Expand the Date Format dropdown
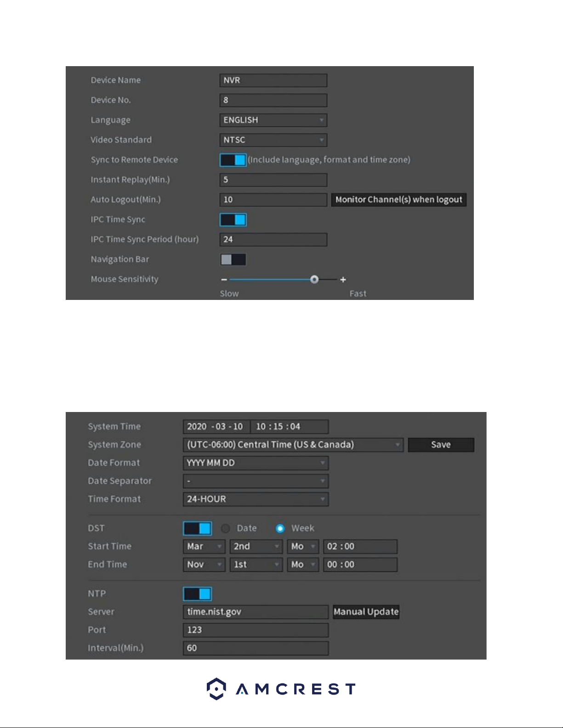Image resolution: width=563 pixels, height=728 pixels. pyautogui.click(x=256, y=463)
